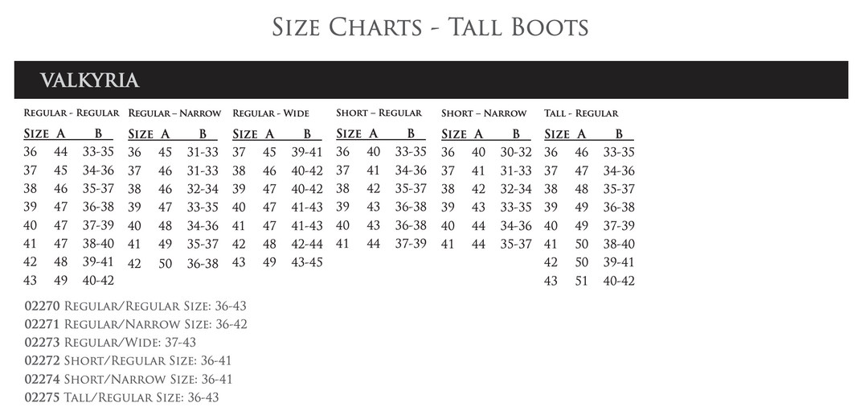Screen dimensions: 868x411
Task: Select the Short – Narrow table heading
Action: 484,113
